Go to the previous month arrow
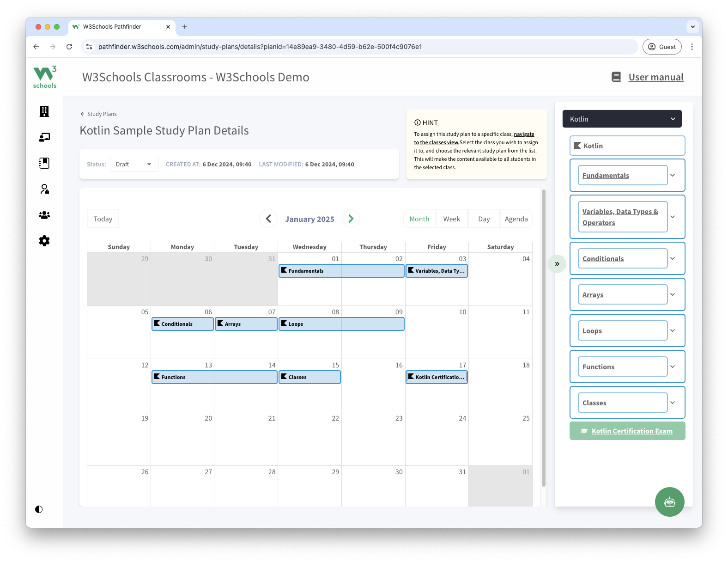Image resolution: width=728 pixels, height=562 pixels. coord(268,219)
